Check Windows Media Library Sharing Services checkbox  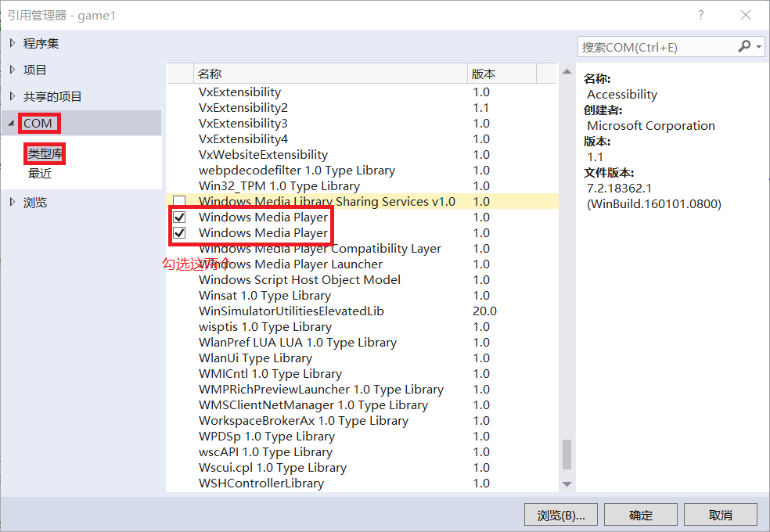coord(179,201)
